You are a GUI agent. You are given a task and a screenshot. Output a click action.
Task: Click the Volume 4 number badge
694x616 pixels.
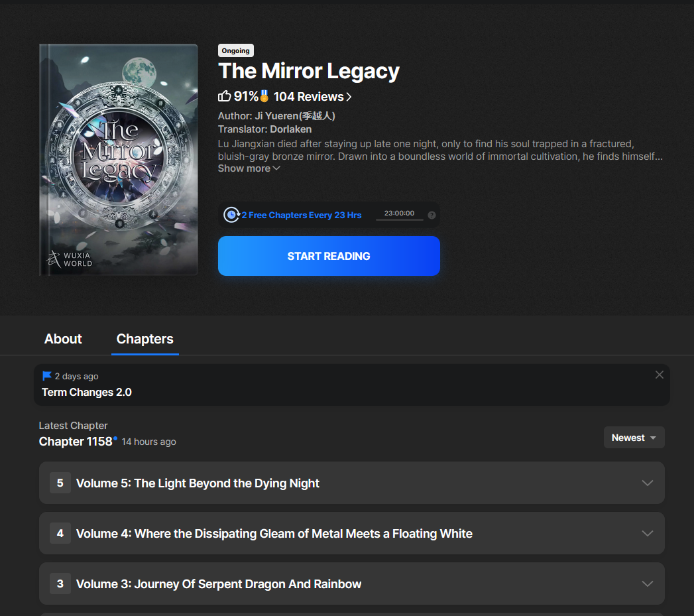click(60, 533)
